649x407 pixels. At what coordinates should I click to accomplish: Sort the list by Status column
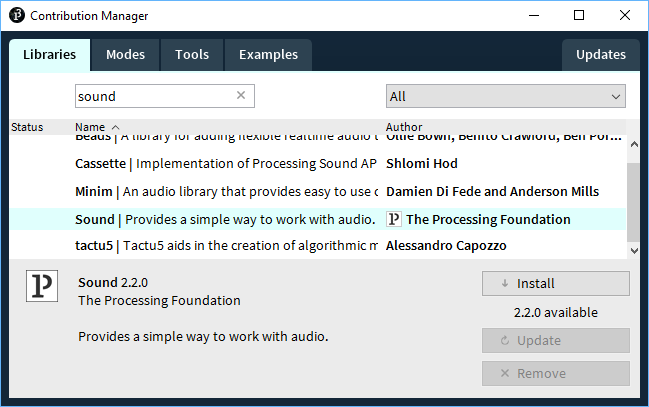pyautogui.click(x=27, y=128)
